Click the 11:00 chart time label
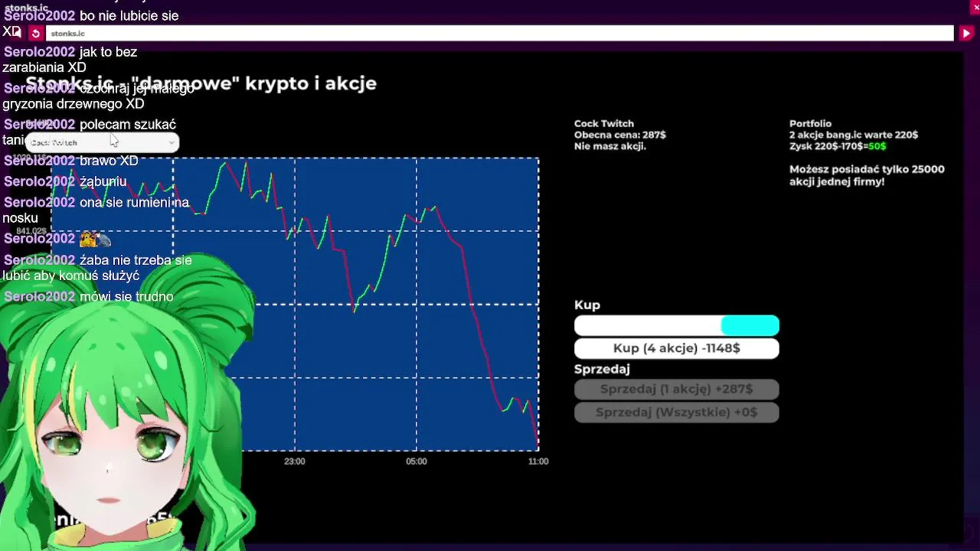The width and height of the screenshot is (980, 551). pos(538,461)
